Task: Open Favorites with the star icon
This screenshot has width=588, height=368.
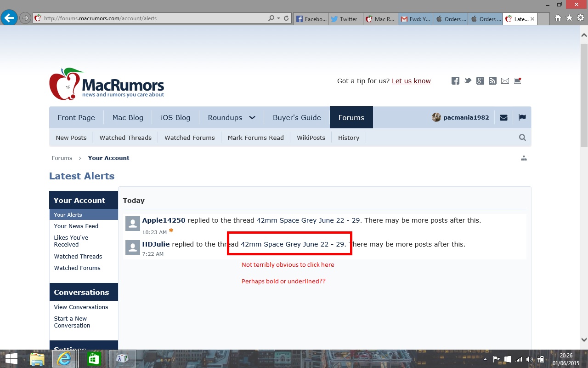Action: click(x=569, y=18)
